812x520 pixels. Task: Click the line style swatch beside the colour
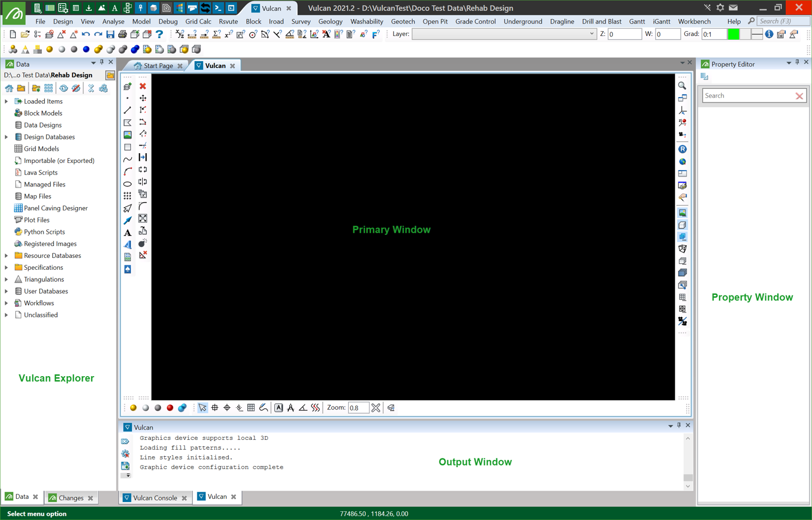click(x=756, y=34)
